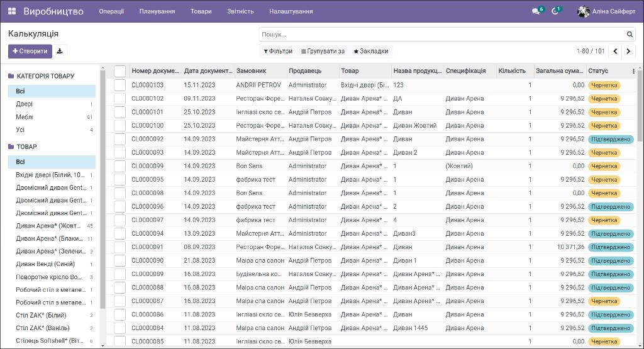Viewport: 644px width, 349px height.
Task: Click the search input field
Action: (443, 35)
